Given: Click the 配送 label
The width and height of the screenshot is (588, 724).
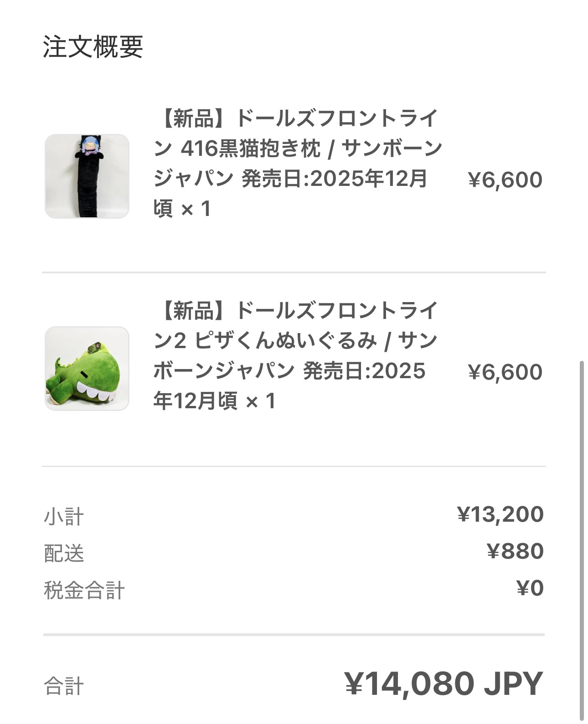Looking at the screenshot, I should tap(64, 554).
